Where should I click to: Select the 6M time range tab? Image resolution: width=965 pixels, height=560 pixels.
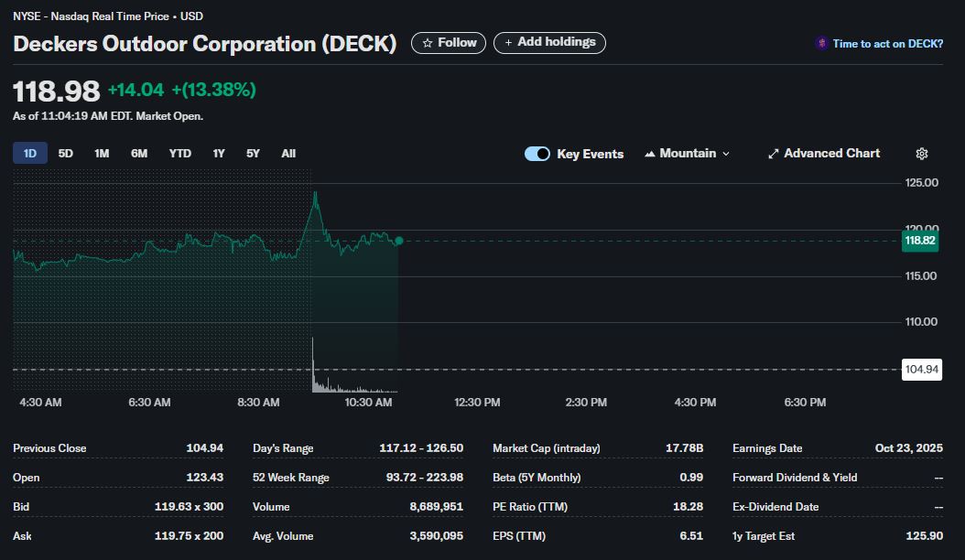click(x=139, y=153)
